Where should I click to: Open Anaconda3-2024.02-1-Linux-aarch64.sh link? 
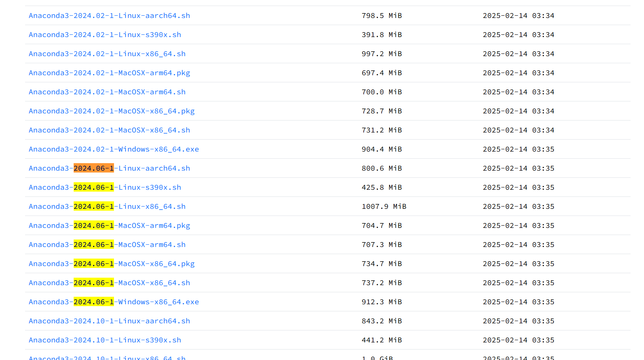pyautogui.click(x=110, y=16)
